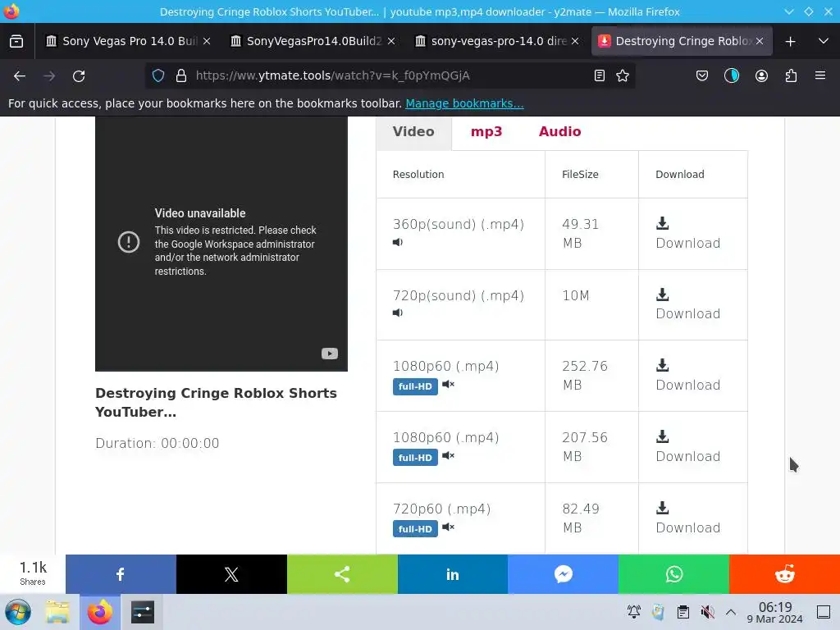
Task: Toggle reader view icon in address bar
Action: (x=600, y=75)
